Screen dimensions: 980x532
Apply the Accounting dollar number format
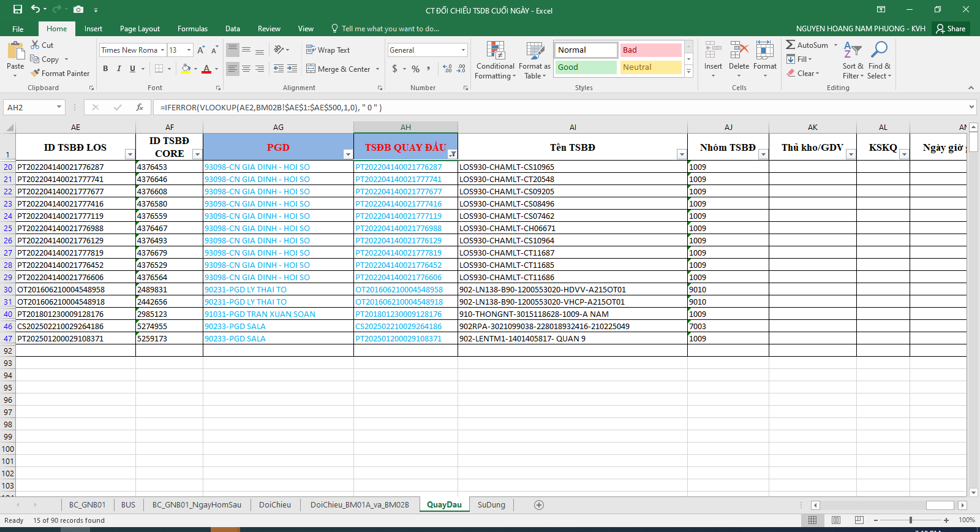(x=395, y=69)
